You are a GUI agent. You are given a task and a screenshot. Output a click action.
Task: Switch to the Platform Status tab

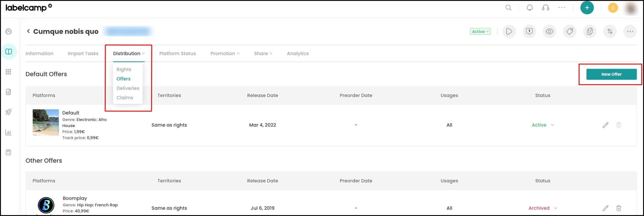(x=177, y=53)
